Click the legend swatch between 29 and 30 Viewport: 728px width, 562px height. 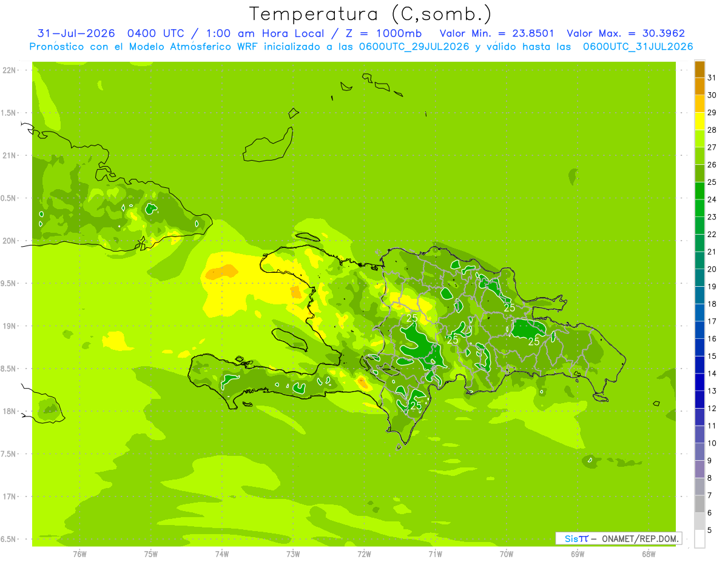699,104
